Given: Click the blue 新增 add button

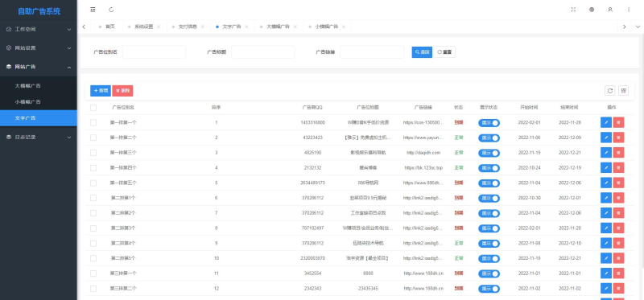Looking at the screenshot, I should [x=100, y=91].
